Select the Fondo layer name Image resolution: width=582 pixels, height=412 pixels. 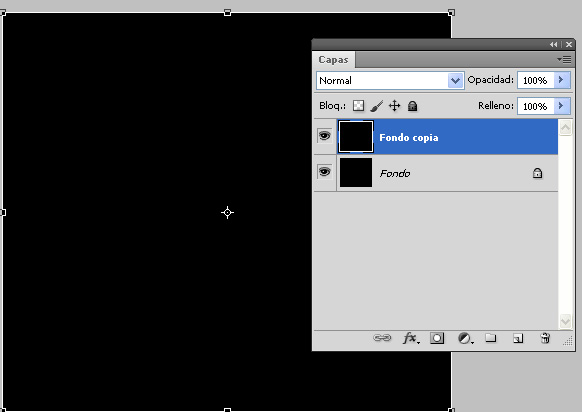coord(395,173)
